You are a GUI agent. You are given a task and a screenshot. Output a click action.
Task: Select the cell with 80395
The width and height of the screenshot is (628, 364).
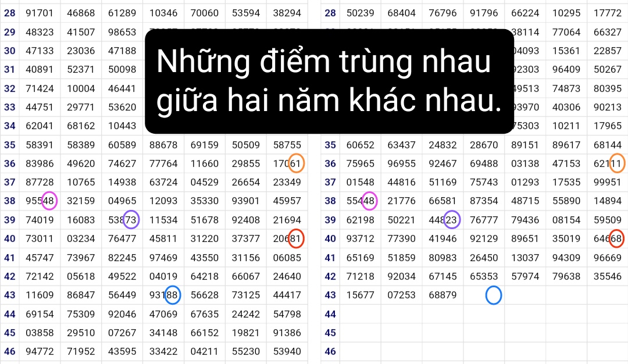(608, 88)
